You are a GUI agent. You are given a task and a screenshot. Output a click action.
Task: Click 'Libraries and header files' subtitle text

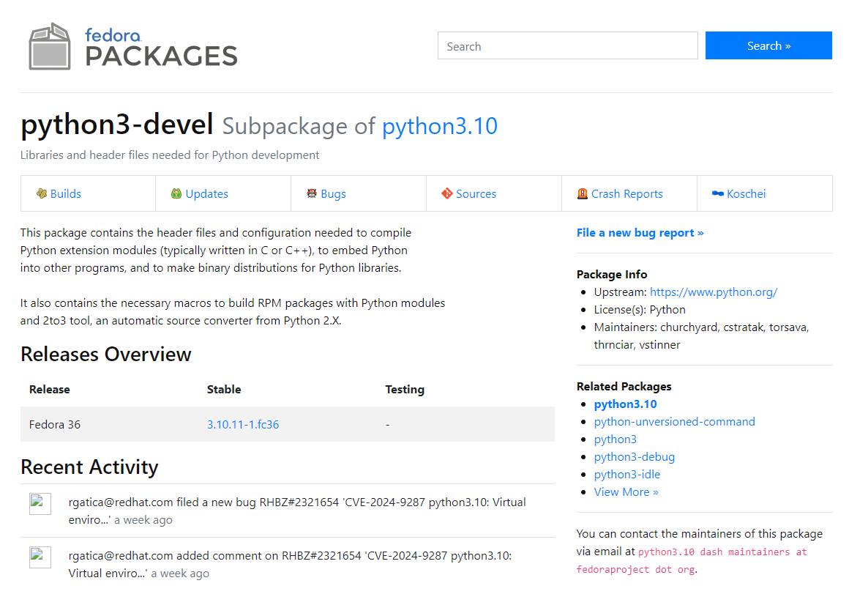click(x=170, y=155)
